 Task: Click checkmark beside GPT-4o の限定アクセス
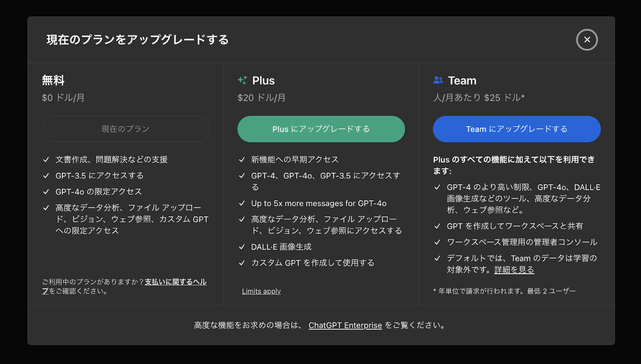pyautogui.click(x=46, y=191)
